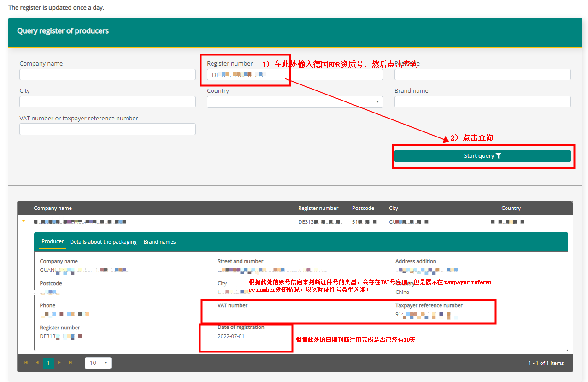Select page 1 in pagination
The height and width of the screenshot is (382, 588).
[48, 363]
